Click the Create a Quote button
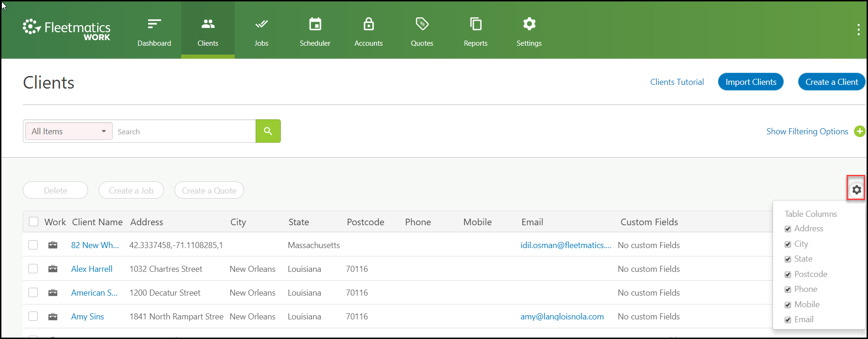868x339 pixels. coord(209,190)
